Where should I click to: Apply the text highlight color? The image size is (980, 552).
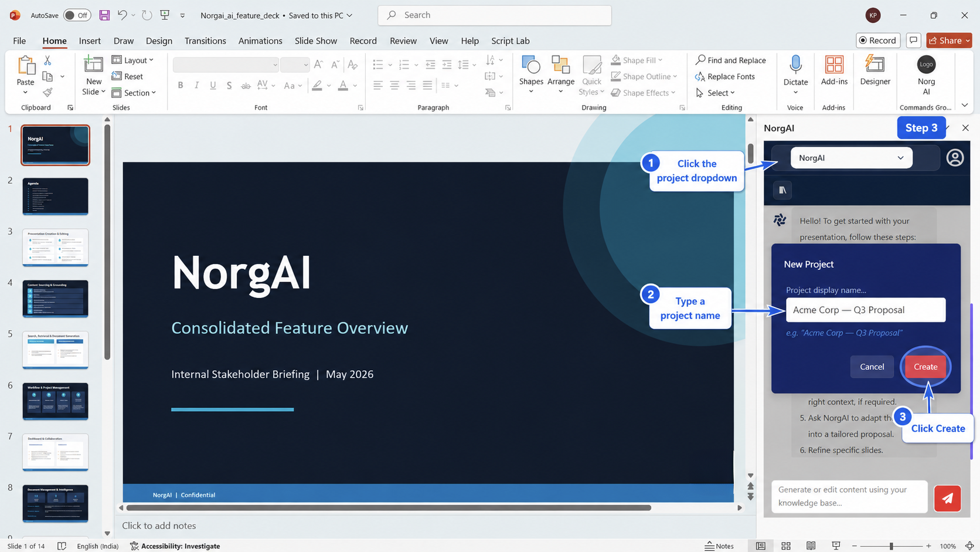pos(317,86)
